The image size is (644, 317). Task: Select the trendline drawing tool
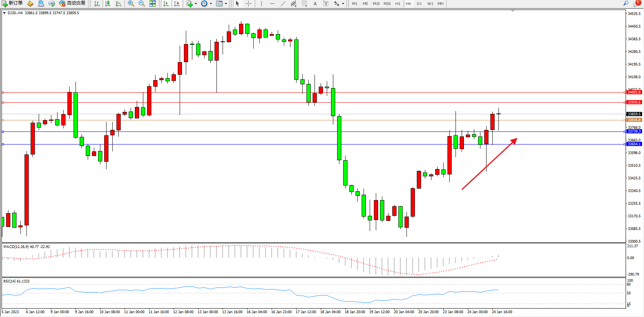pyautogui.click(x=283, y=3)
